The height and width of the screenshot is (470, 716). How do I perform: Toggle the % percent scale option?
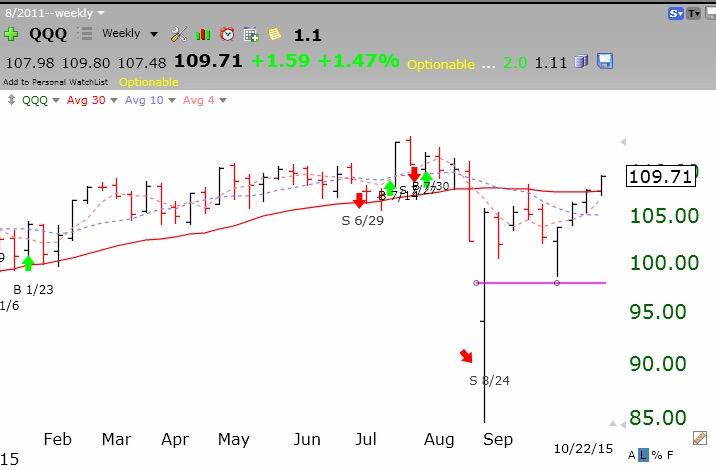657,455
